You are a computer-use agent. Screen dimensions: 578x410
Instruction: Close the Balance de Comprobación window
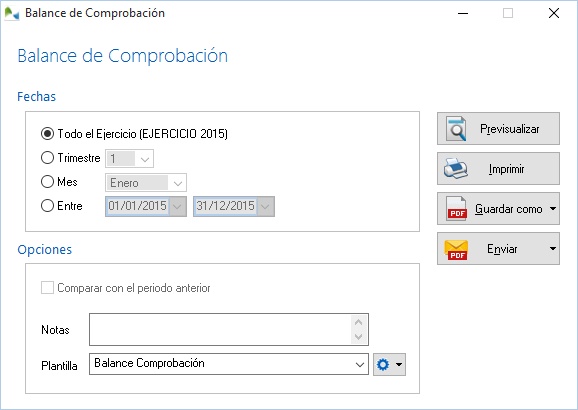click(x=554, y=13)
